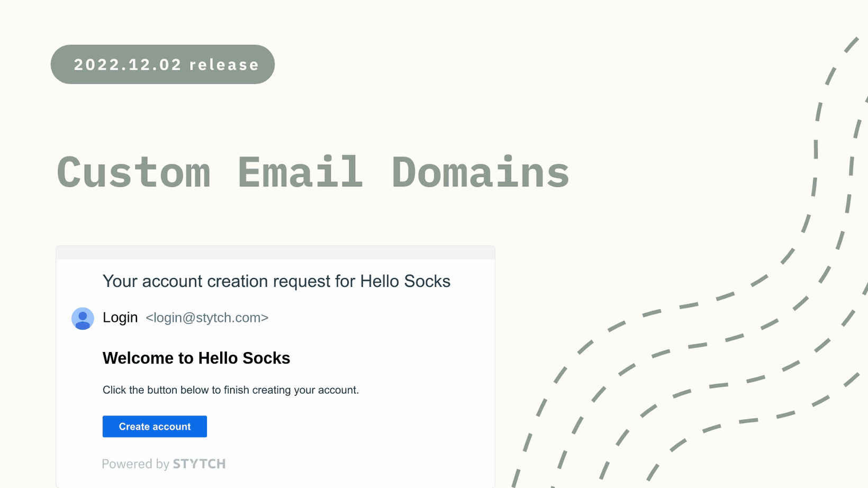Select the word Email in the title
This screenshot has height=488, width=868.
[x=300, y=173]
